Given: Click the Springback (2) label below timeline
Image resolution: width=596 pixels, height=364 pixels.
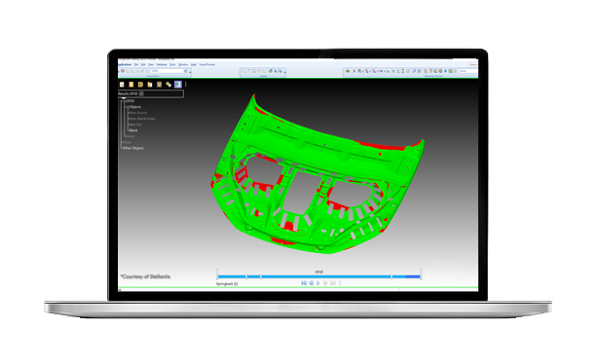Looking at the screenshot, I should tap(227, 284).
